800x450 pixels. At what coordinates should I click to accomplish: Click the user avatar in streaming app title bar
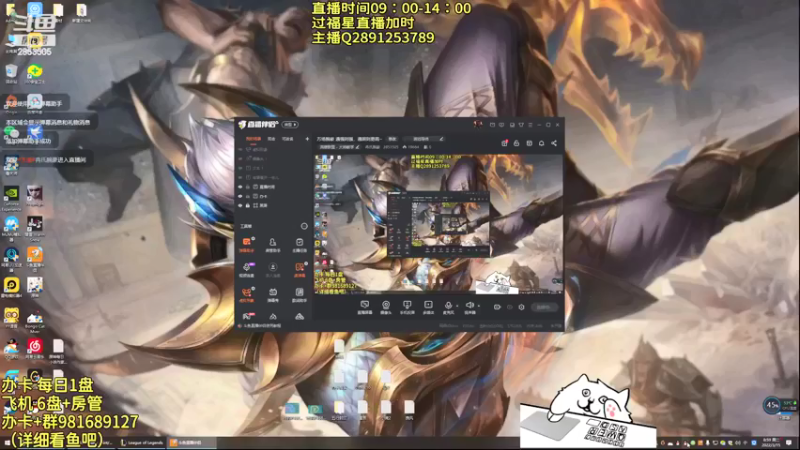[x=478, y=124]
